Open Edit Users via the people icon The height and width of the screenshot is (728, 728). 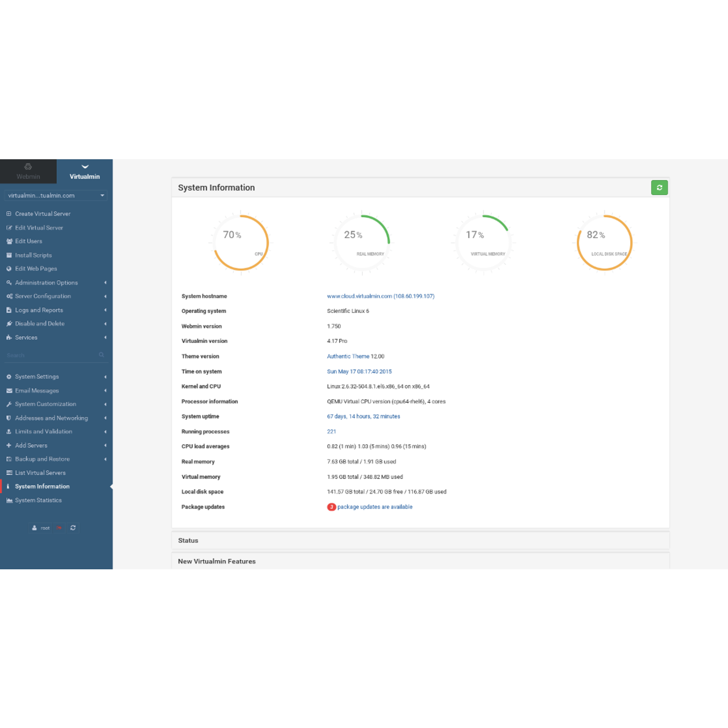[x=9, y=241]
